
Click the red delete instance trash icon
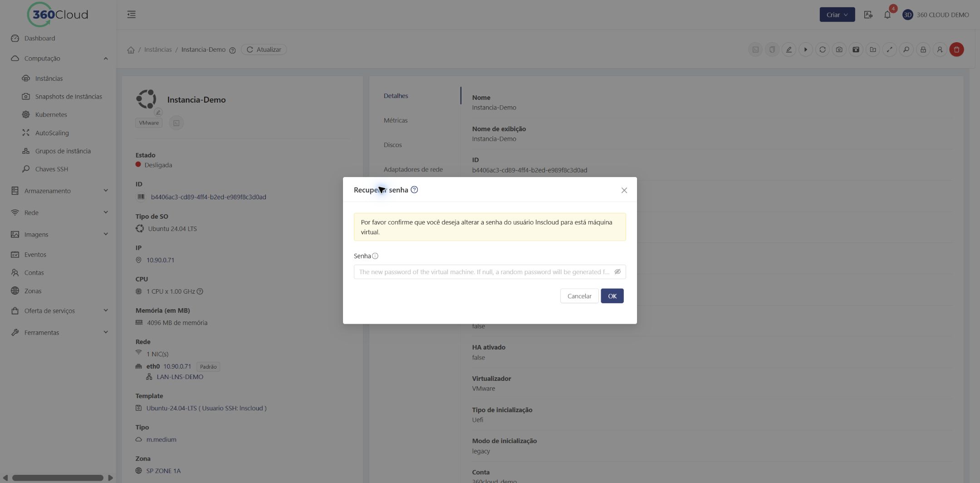point(957,49)
